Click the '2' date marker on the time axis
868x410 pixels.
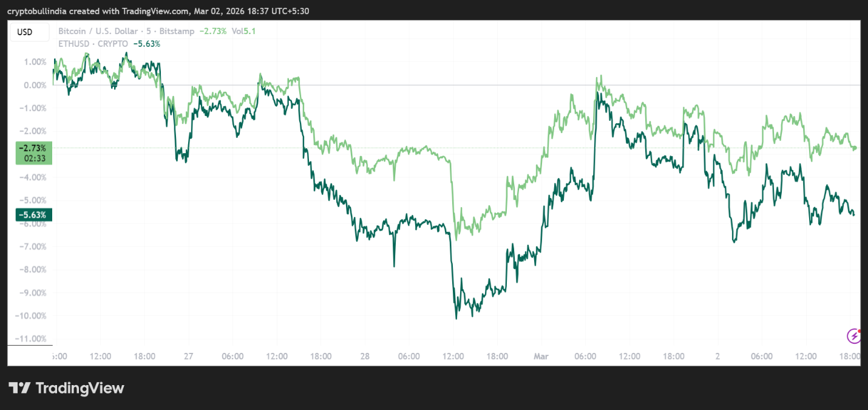[x=717, y=357]
